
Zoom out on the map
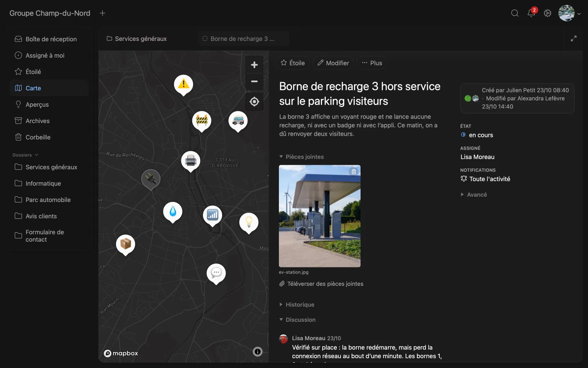(254, 82)
